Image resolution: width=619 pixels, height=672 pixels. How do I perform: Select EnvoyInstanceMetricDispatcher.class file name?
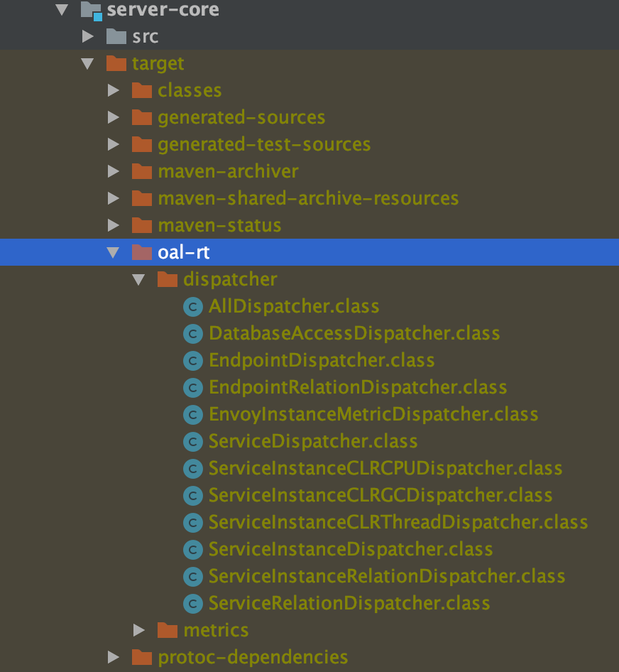pyautogui.click(x=373, y=415)
